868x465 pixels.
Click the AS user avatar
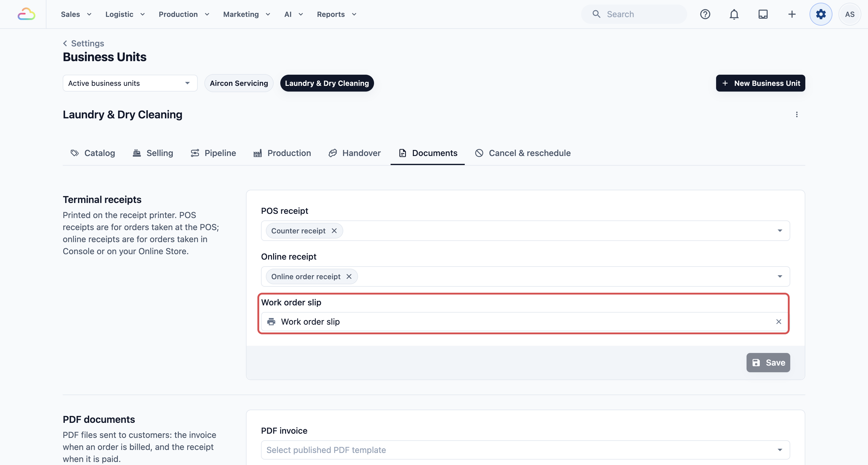(x=850, y=14)
